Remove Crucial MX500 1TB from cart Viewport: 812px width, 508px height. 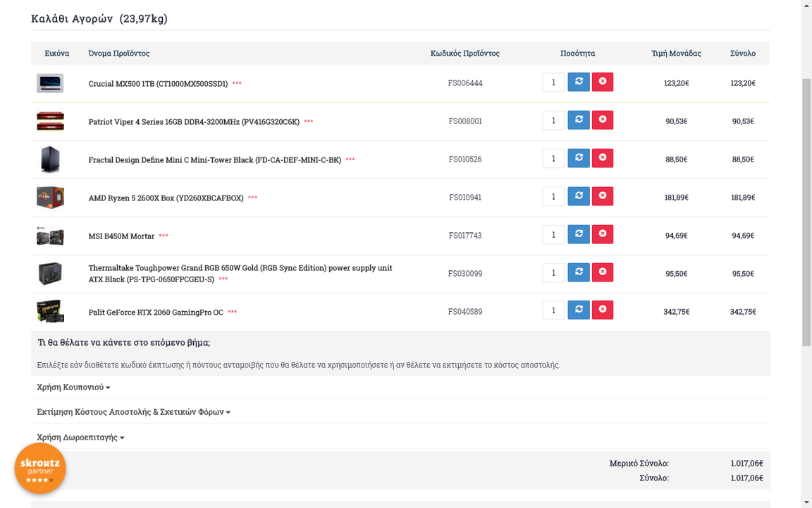point(602,82)
